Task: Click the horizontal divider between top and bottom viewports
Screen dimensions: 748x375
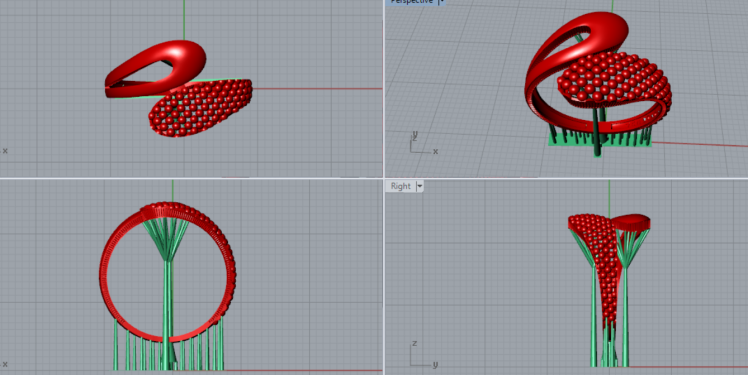Action: pos(374,178)
